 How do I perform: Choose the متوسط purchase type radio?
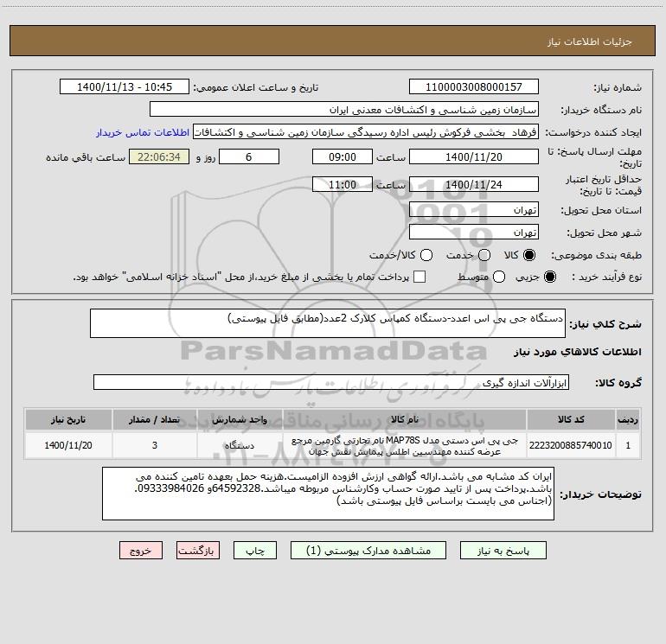[499, 277]
